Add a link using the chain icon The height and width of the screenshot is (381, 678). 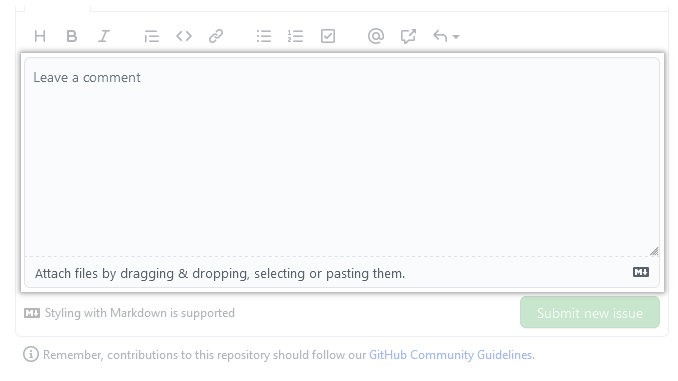(216, 36)
